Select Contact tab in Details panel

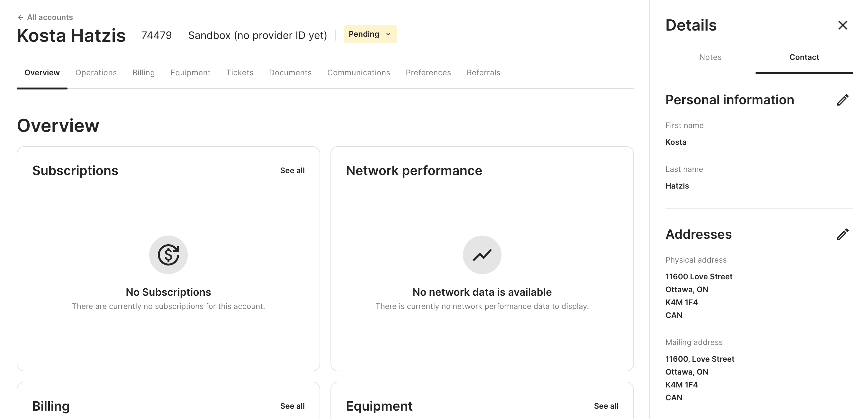[x=804, y=57]
